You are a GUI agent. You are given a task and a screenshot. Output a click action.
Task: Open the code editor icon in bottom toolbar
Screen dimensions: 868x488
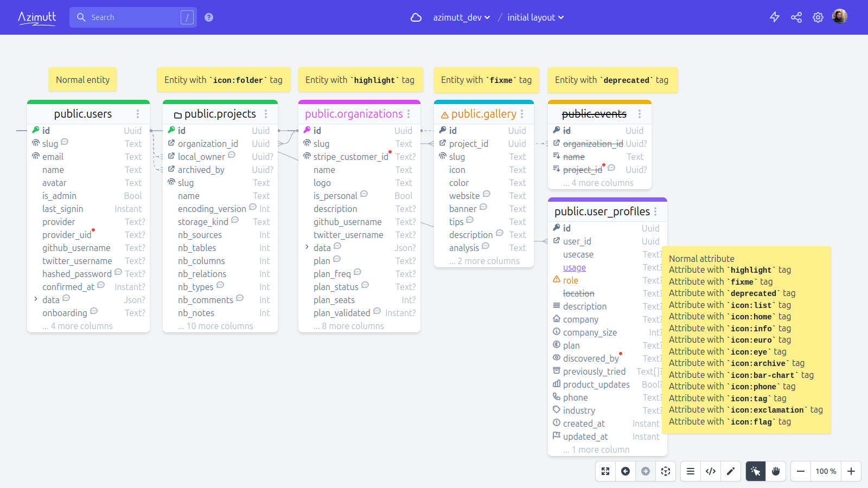tap(711, 471)
